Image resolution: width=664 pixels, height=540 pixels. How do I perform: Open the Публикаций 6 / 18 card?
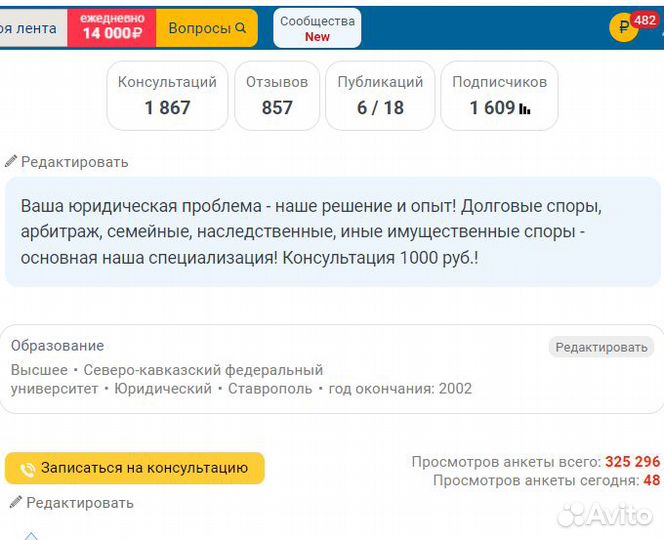(380, 96)
